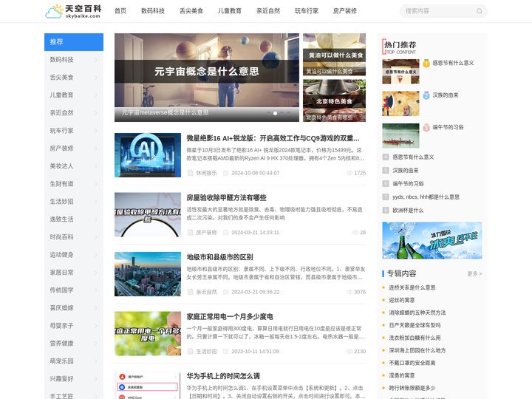Open 玩车行家 in top navigation

[307, 11]
